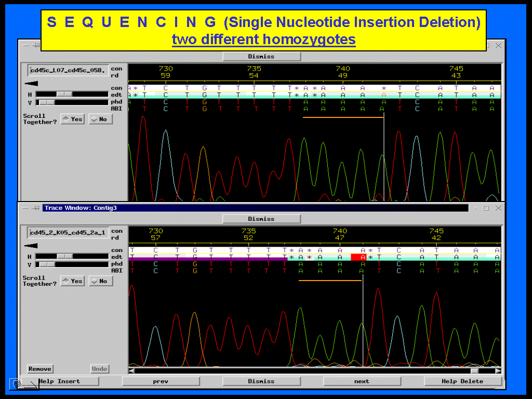Select No for Scroll Together in lower panel

(x=100, y=281)
